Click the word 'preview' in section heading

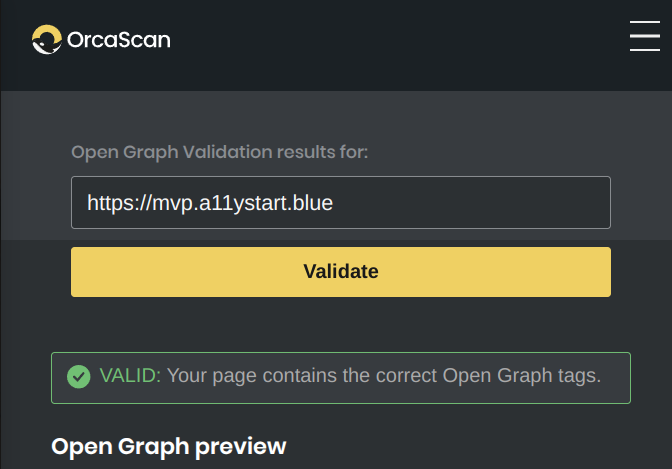(240, 447)
